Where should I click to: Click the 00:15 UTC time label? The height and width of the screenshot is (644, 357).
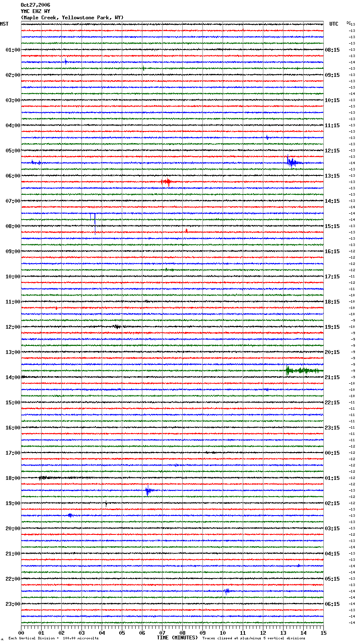tap(332, 453)
